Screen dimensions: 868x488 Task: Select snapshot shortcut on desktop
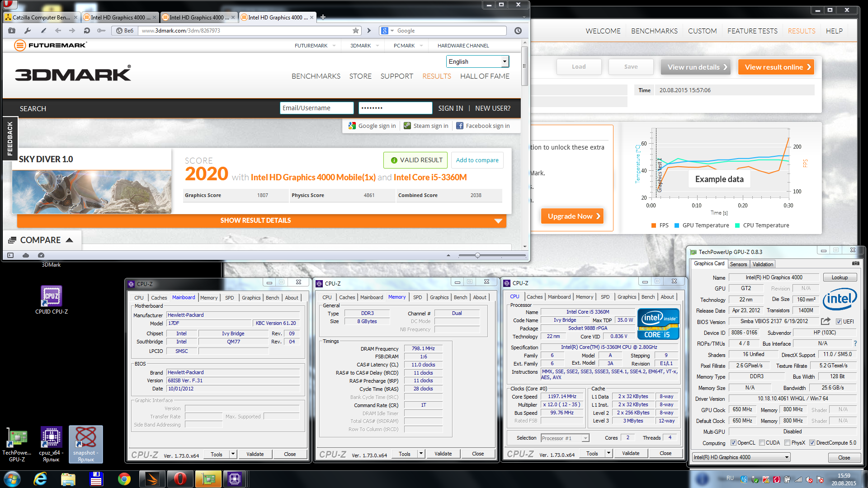coord(85,445)
